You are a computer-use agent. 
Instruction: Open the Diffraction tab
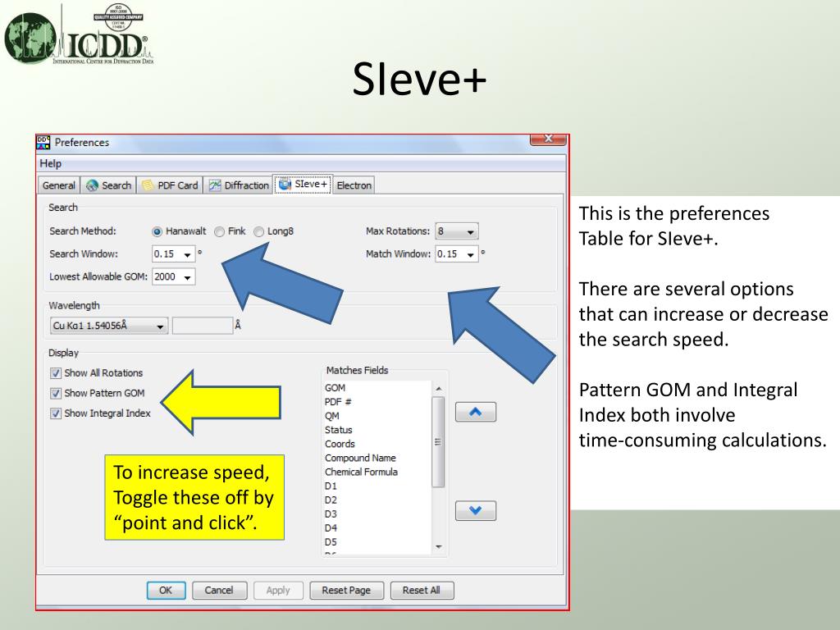point(239,185)
